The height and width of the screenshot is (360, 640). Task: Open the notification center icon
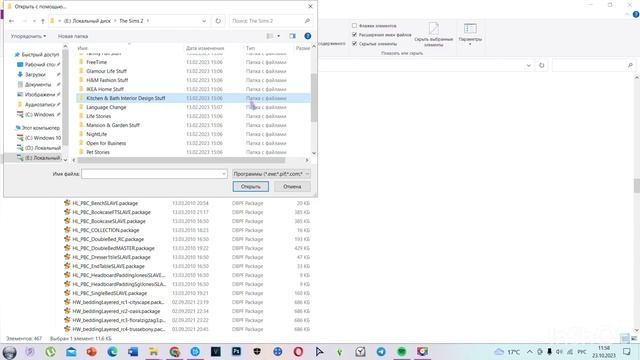(627, 352)
